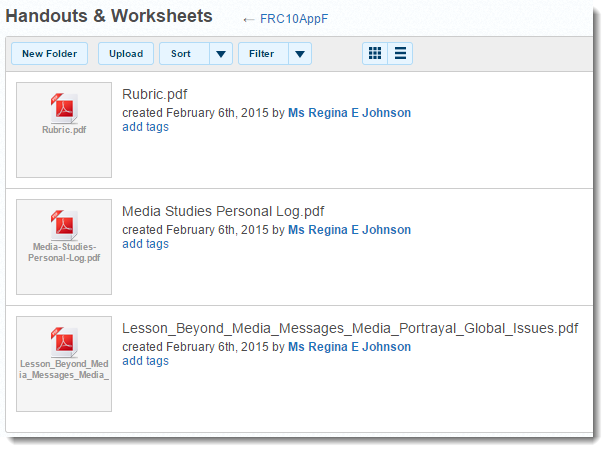Click the Sort button
This screenshot has height=452, width=608.
(x=181, y=54)
